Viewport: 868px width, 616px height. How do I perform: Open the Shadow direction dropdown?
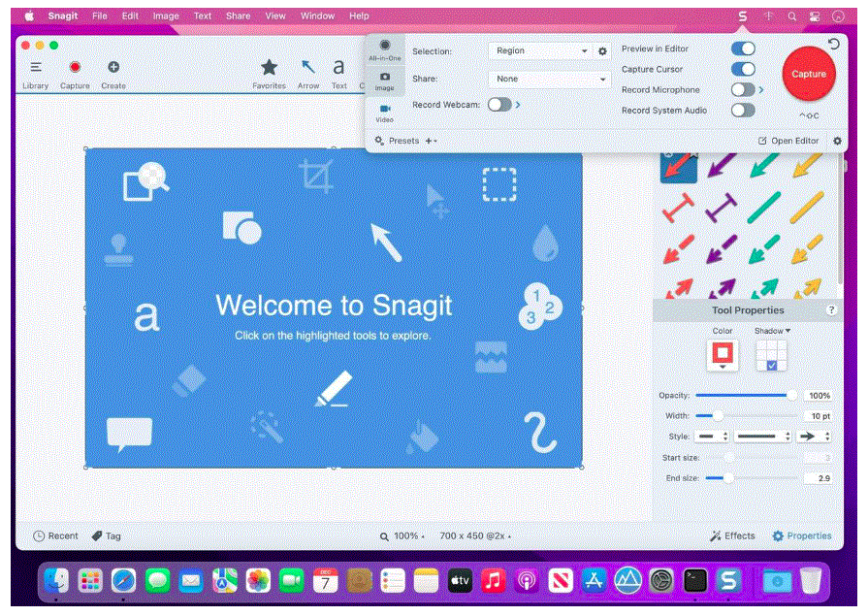point(772,331)
